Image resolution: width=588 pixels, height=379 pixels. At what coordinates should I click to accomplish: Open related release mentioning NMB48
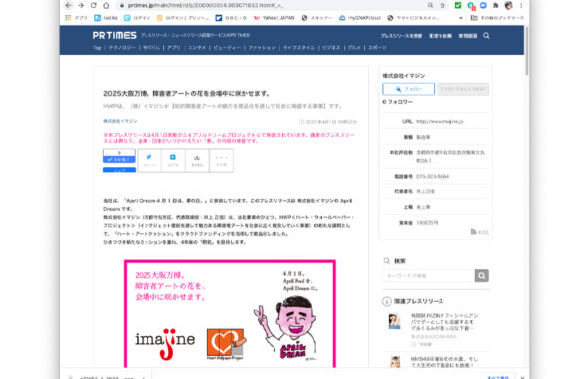coord(444,362)
